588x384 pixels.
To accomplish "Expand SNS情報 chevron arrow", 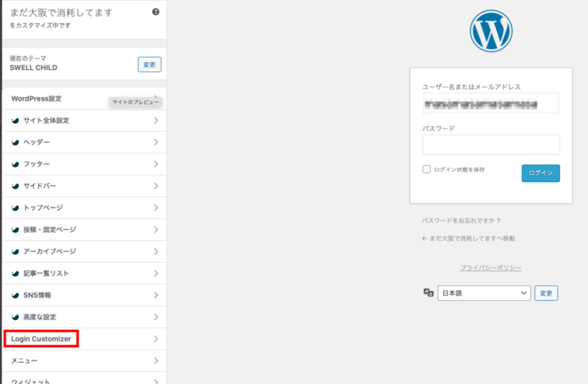I will 156,295.
